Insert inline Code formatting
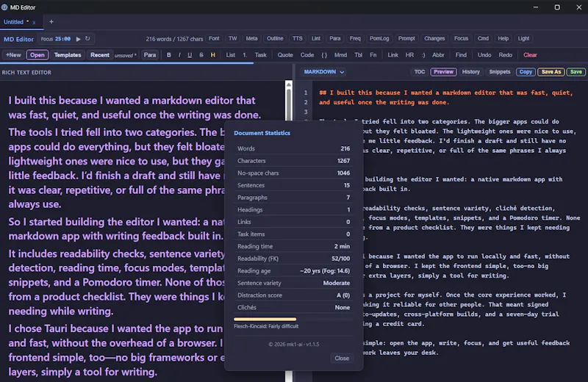The width and height of the screenshot is (588, 382). click(x=307, y=55)
